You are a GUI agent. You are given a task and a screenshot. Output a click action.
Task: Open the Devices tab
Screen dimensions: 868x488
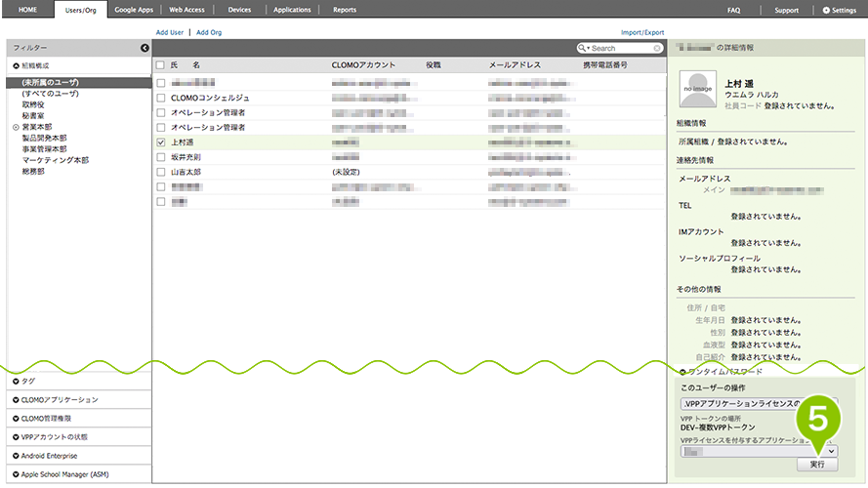238,10
